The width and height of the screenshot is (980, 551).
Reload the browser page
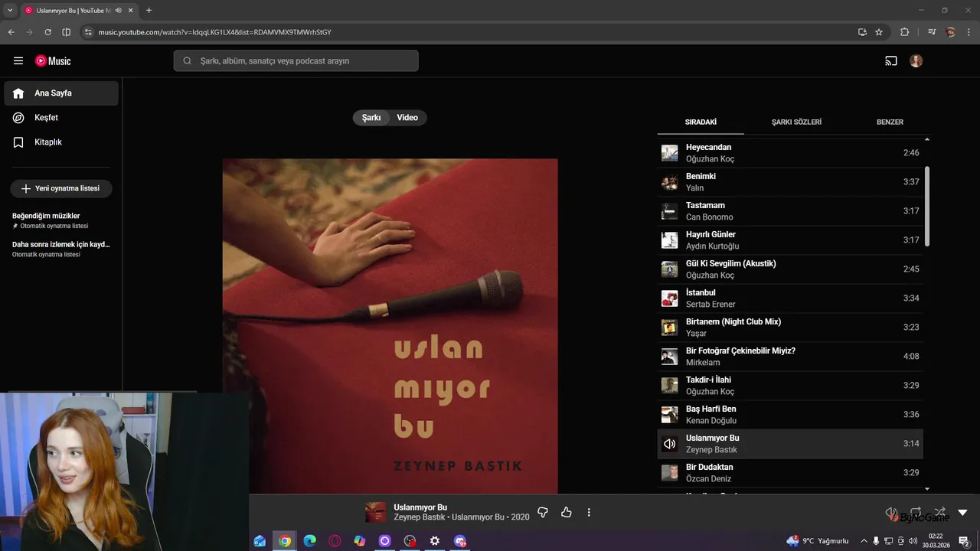pyautogui.click(x=47, y=32)
